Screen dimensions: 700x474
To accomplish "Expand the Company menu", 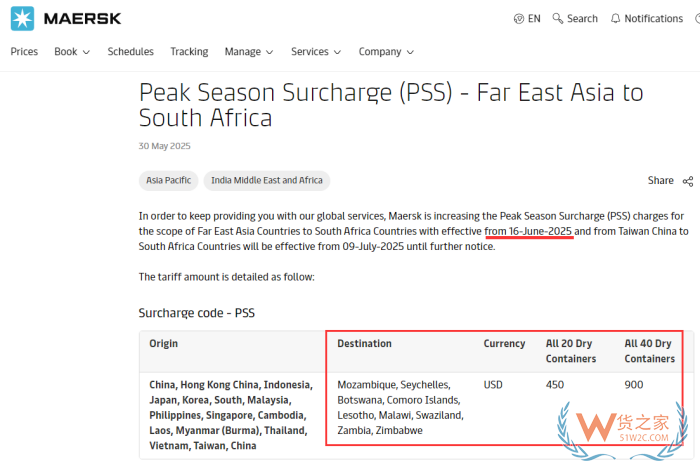I will (386, 52).
